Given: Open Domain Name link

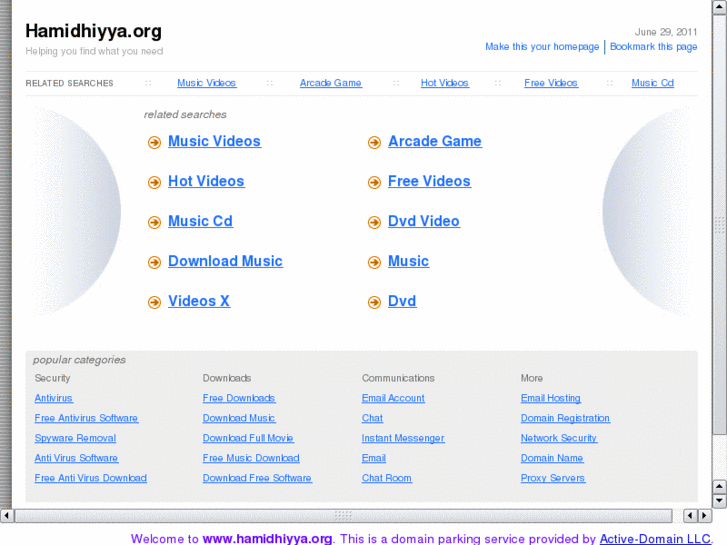Looking at the screenshot, I should (552, 458).
